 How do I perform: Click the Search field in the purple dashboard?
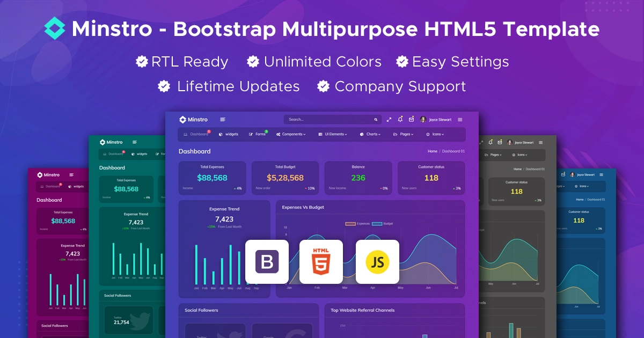click(x=332, y=120)
